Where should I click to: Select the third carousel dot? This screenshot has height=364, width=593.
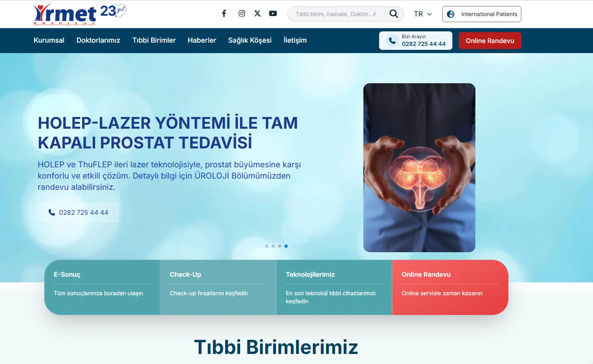280,246
